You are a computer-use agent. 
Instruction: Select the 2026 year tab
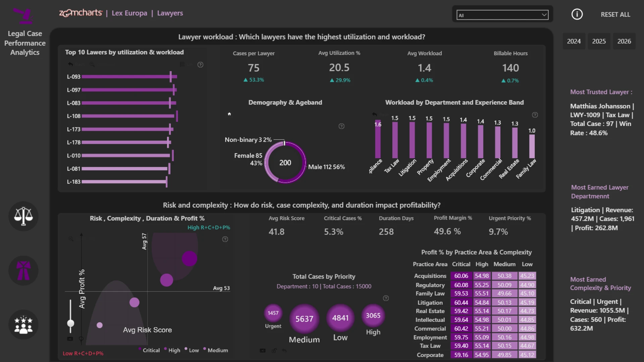click(x=624, y=41)
